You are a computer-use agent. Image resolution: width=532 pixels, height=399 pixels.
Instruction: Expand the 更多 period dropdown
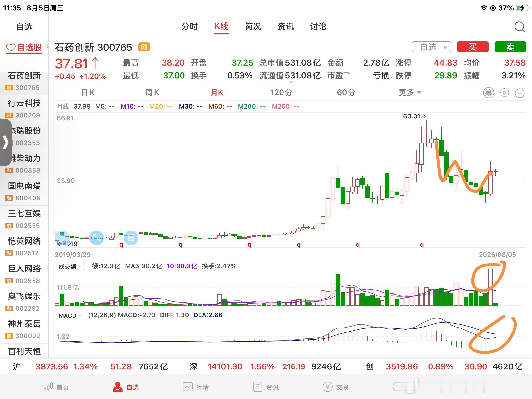click(410, 93)
